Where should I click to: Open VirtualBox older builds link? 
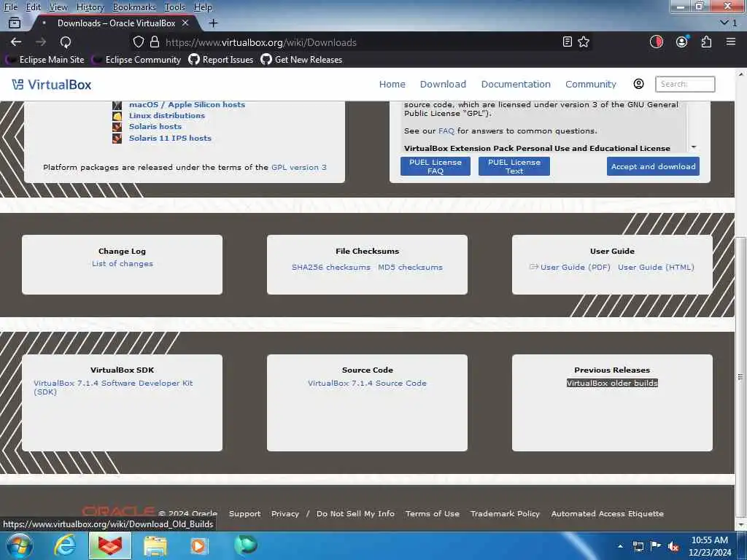pos(612,383)
